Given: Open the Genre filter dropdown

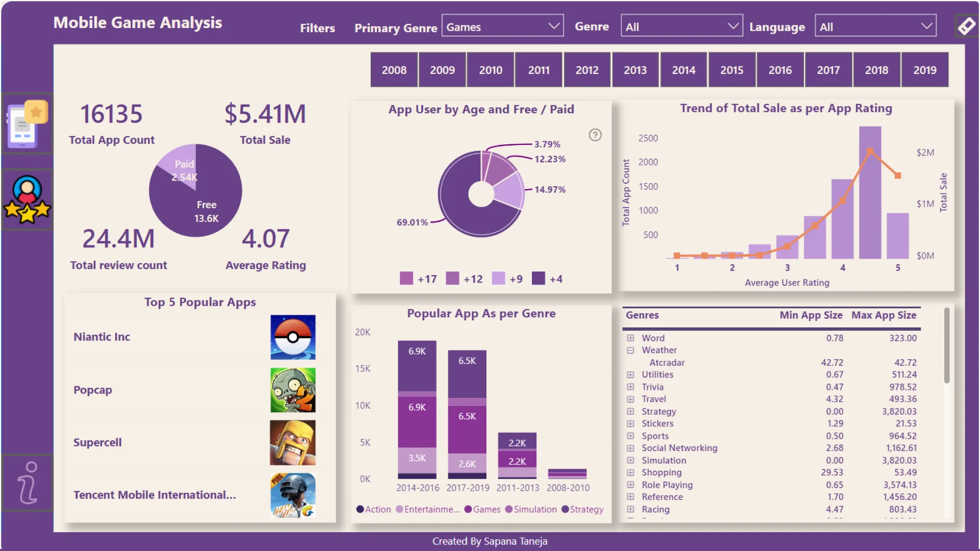Looking at the screenshot, I should (682, 27).
